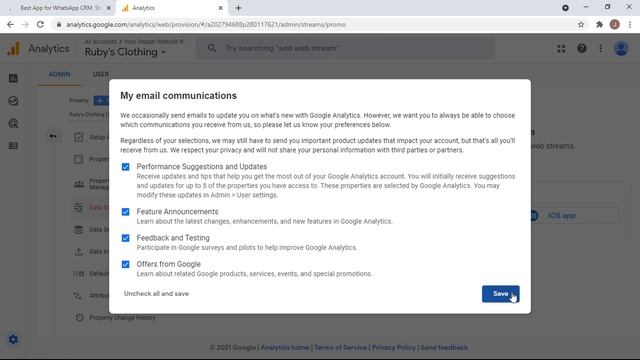
Task: Switch to the USER tab
Action: 100,74
